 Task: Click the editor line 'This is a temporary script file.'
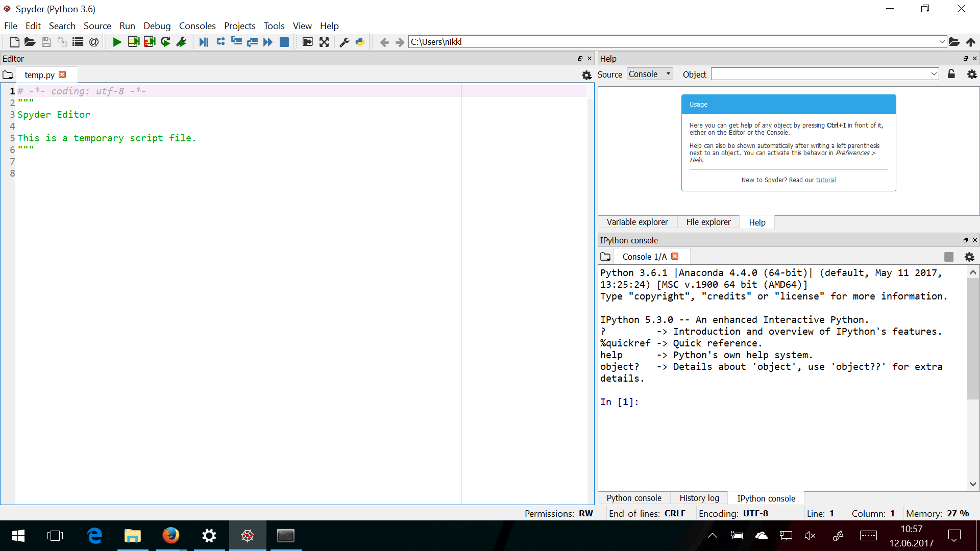[x=107, y=138]
